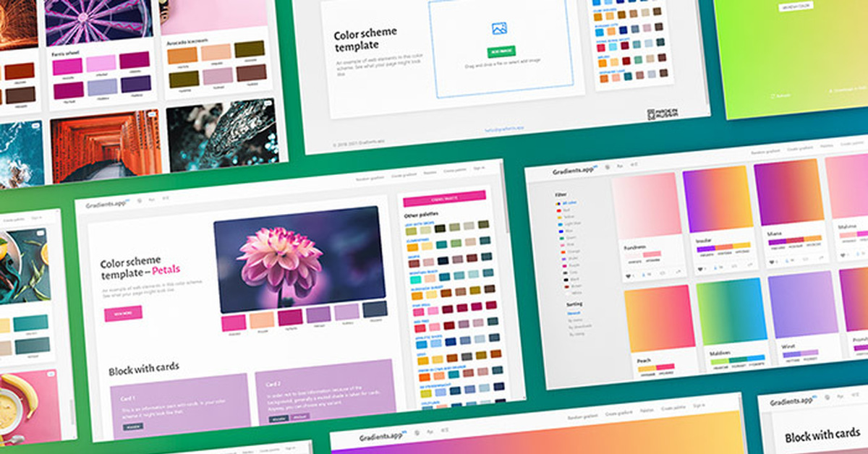Open the Peach gradient preview
Screen dimensions: 868x454
(660, 318)
